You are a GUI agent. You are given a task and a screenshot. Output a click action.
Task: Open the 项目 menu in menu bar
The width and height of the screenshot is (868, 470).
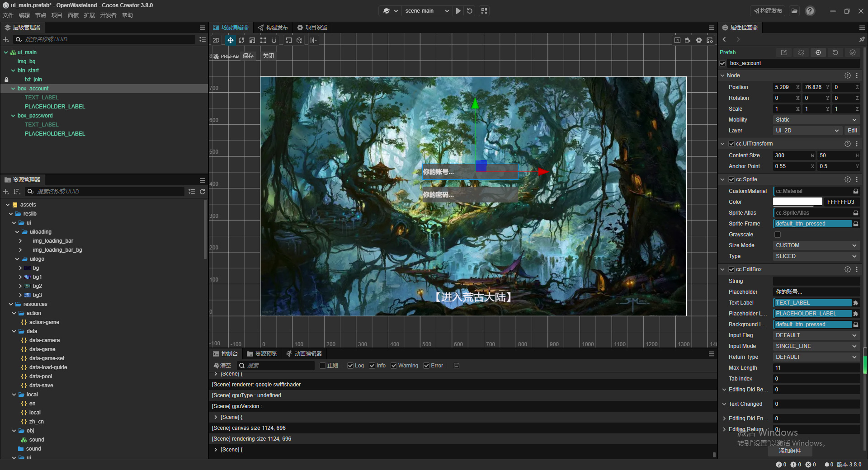click(x=57, y=15)
